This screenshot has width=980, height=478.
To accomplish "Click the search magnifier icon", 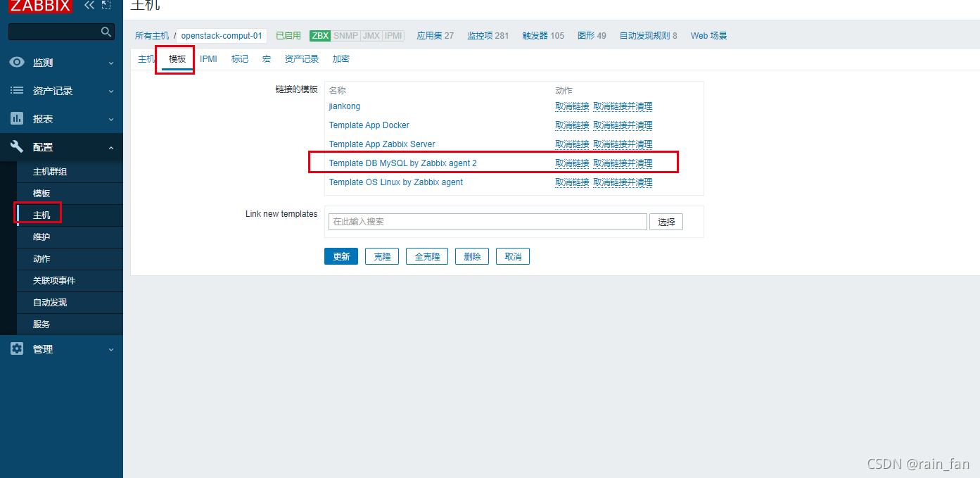I will (x=106, y=32).
